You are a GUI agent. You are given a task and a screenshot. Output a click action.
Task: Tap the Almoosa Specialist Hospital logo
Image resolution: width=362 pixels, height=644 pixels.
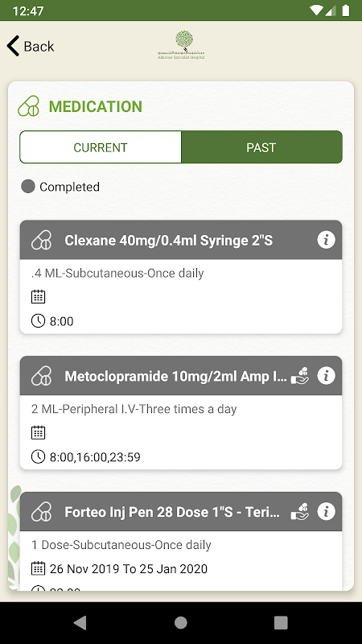pos(181,45)
